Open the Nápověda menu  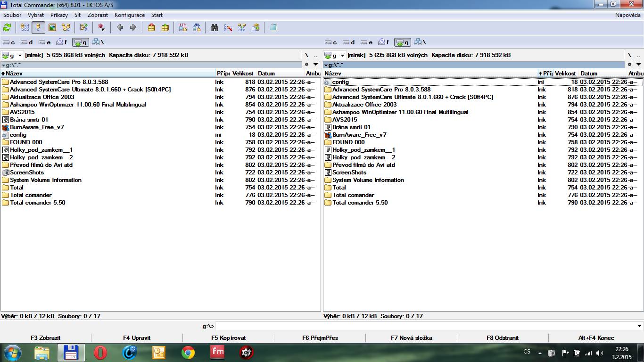click(x=628, y=15)
